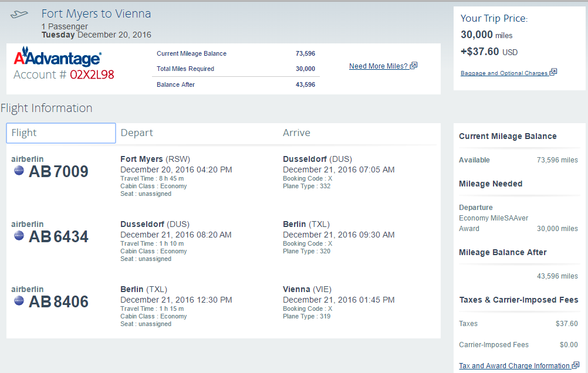588x373 pixels.
Task: Click the Fort Myers to Vienna heading
Action: pyautogui.click(x=96, y=13)
